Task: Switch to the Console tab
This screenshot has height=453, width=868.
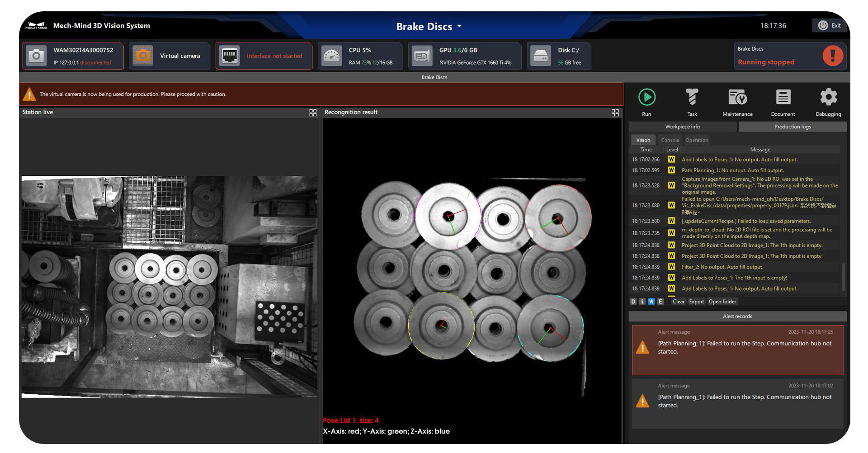Action: (670, 140)
